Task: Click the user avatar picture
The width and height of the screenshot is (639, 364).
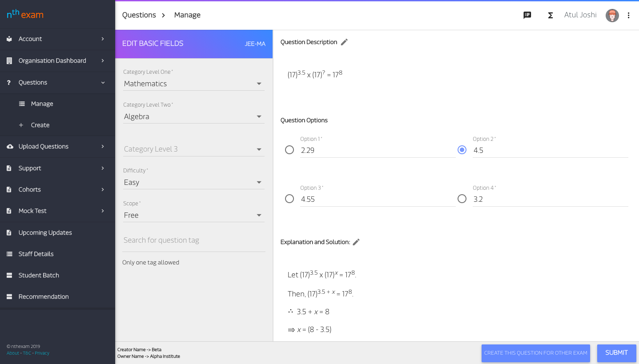Action: click(612, 16)
